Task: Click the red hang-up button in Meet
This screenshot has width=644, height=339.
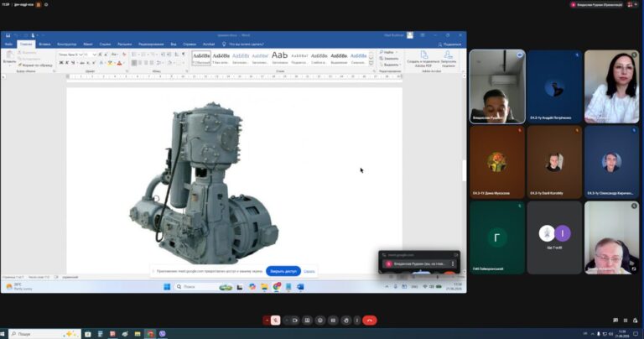Action: click(x=370, y=320)
